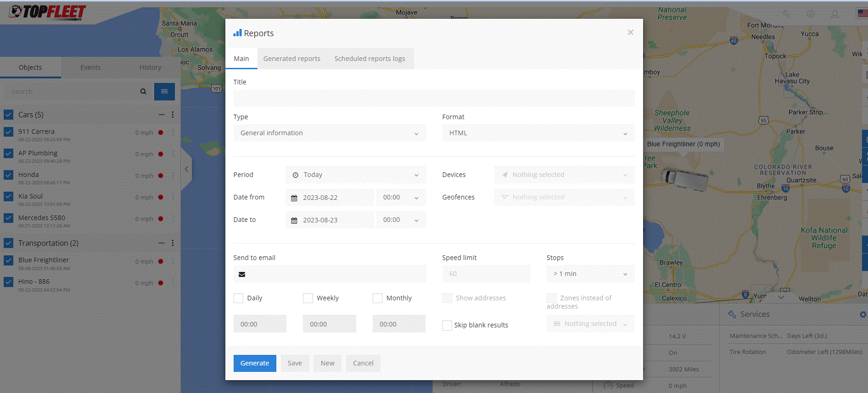Open the Cars group three-dot menu
The image size is (868, 393).
tap(173, 115)
